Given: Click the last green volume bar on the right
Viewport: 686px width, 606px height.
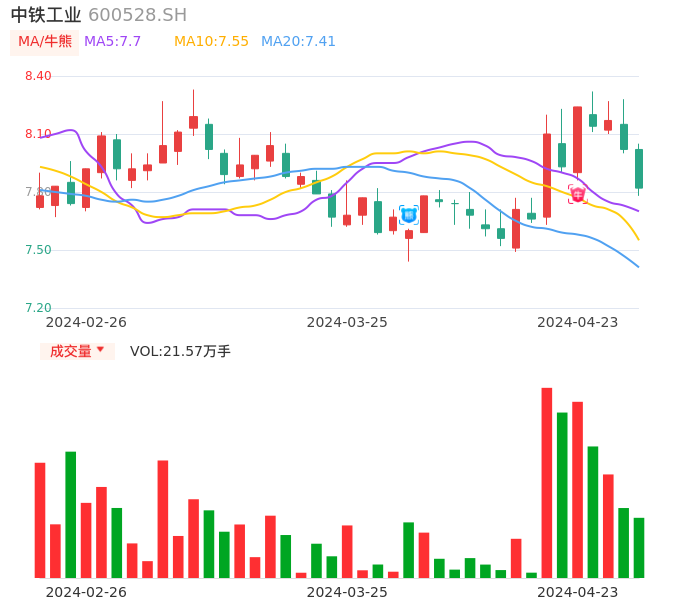Looking at the screenshot, I should [639, 547].
